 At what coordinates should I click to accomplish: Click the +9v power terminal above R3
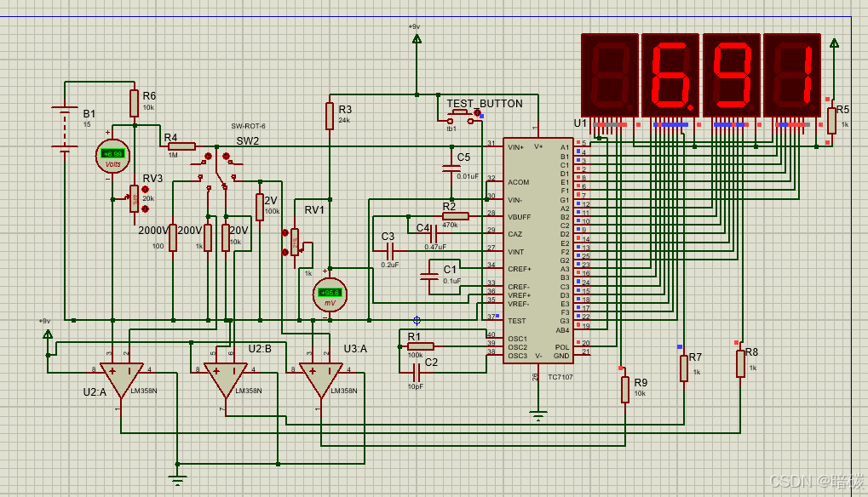point(417,38)
